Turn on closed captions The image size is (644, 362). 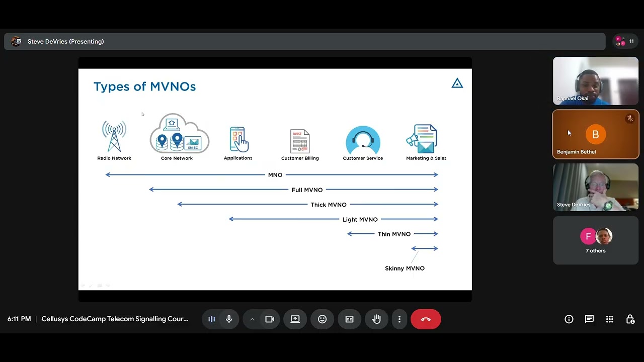pos(349,319)
